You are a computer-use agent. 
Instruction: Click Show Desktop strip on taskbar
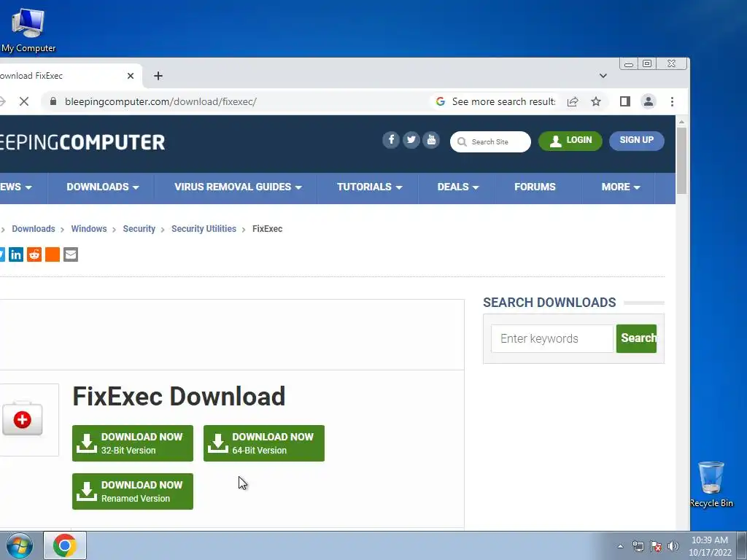[742, 545]
